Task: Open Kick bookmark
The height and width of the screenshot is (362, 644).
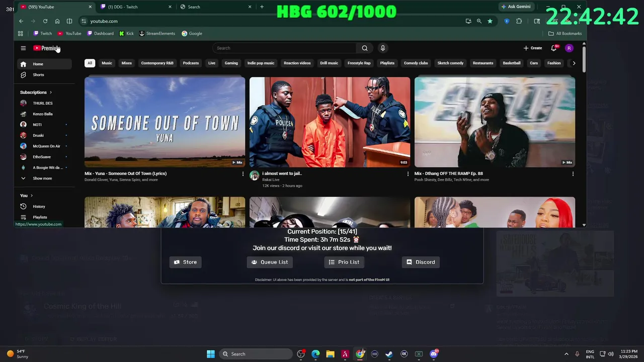Action: coord(126,34)
